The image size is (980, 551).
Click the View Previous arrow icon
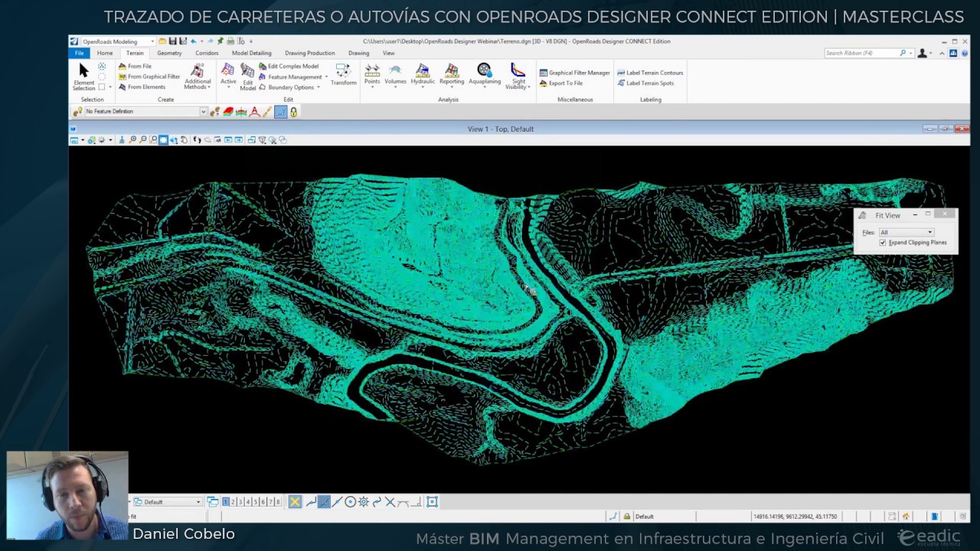pos(228,140)
